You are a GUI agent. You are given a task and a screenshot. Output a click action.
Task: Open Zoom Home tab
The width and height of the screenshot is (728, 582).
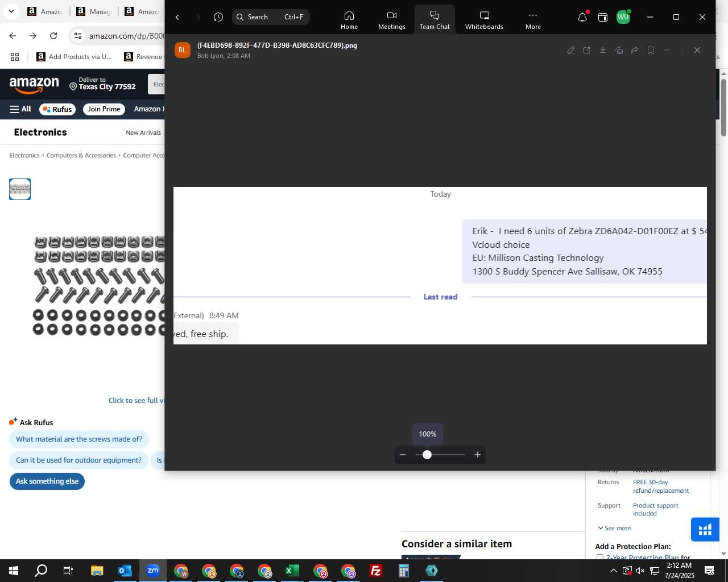coord(349,20)
